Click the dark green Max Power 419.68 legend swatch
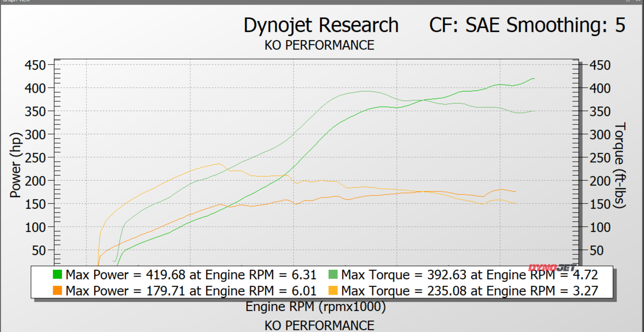Viewport: 644px width, 332px height. coord(57,275)
